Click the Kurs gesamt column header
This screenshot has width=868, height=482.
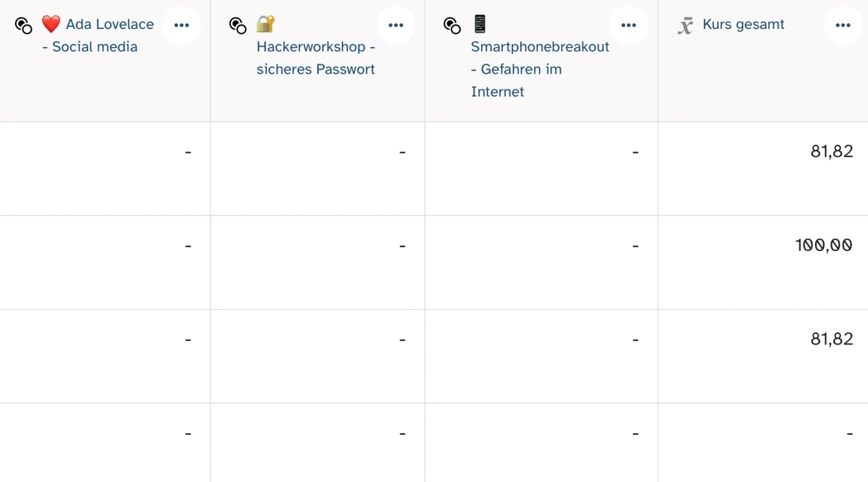point(743,25)
